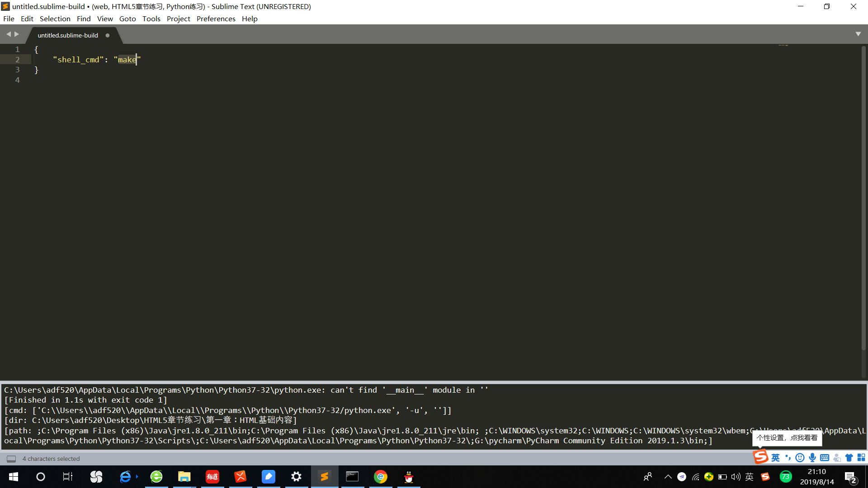Click the minimap area at top right
868x488 pixels.
tap(783, 45)
